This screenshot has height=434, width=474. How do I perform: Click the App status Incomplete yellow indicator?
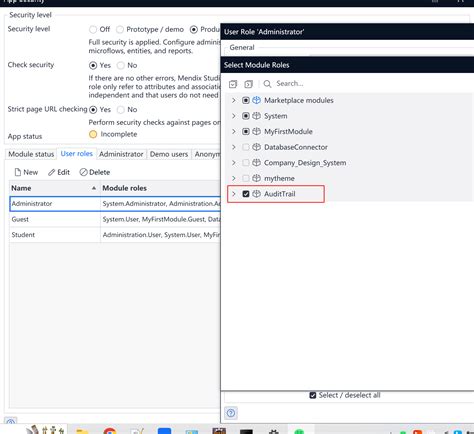coord(93,134)
